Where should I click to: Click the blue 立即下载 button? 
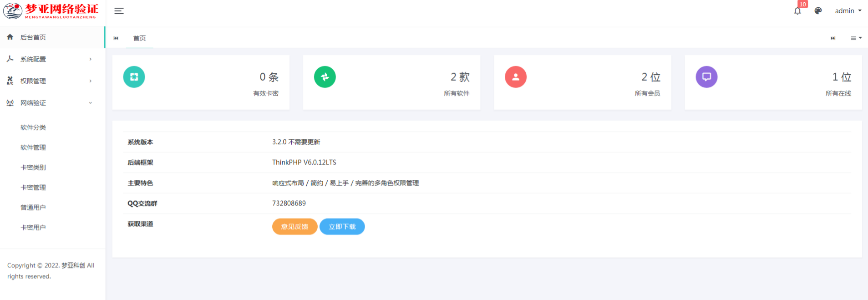[342, 227]
